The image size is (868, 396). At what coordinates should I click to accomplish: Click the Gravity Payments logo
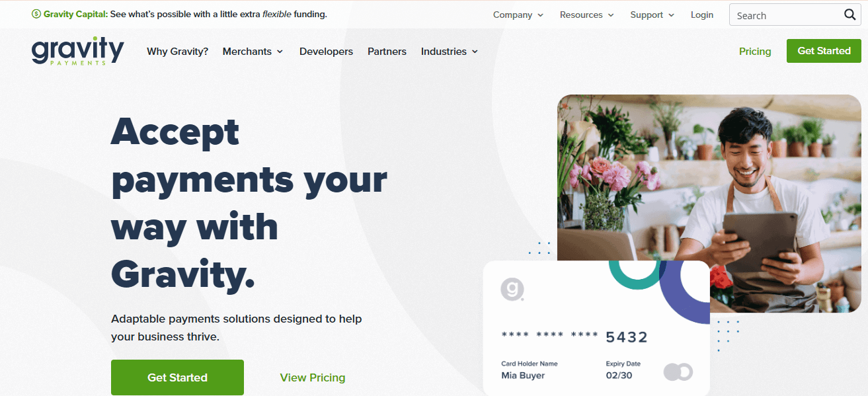(78, 51)
